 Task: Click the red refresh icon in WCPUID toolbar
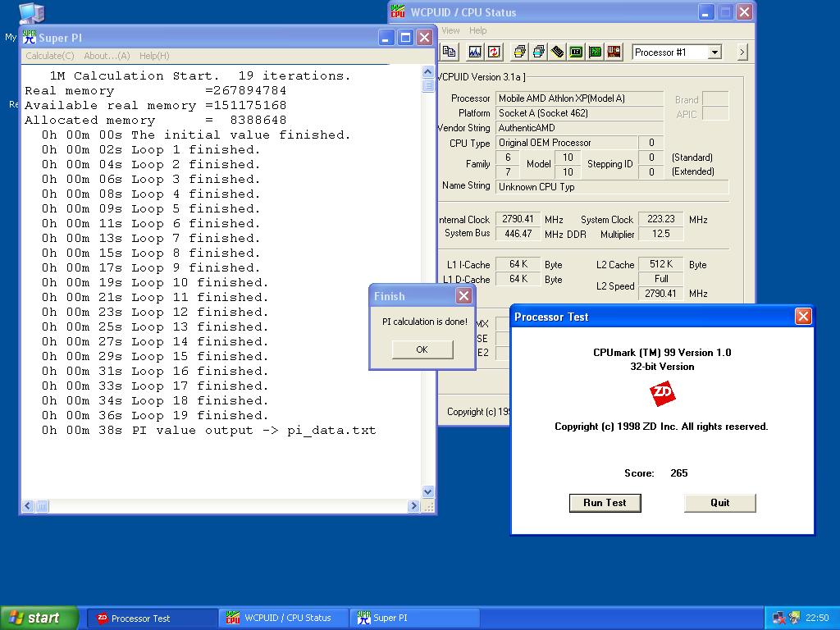point(494,52)
